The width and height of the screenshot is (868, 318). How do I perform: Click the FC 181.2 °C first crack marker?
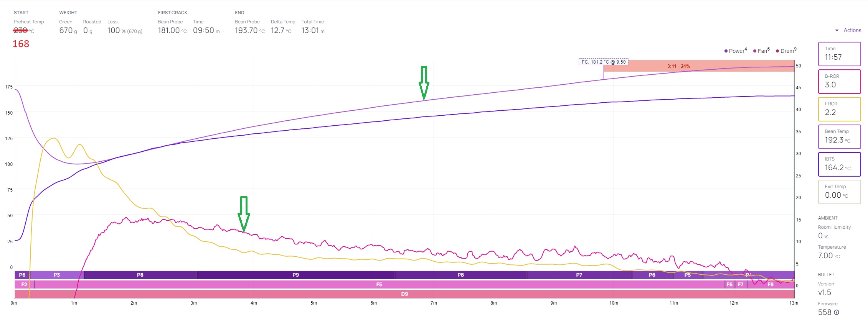pyautogui.click(x=603, y=62)
